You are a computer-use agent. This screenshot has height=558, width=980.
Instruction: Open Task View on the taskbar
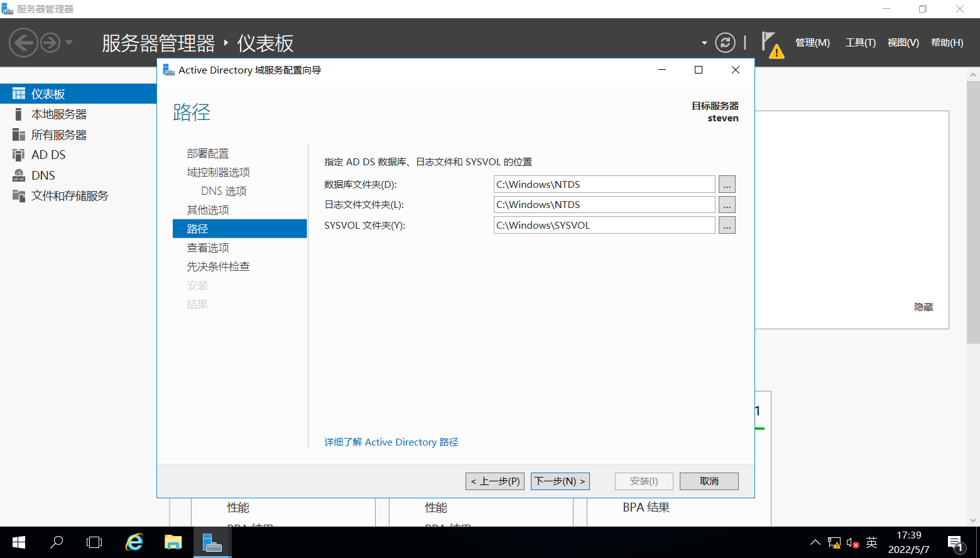coord(94,542)
